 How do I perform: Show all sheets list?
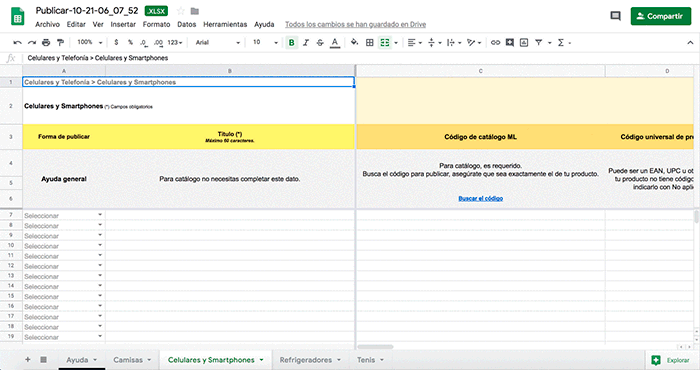(x=43, y=360)
